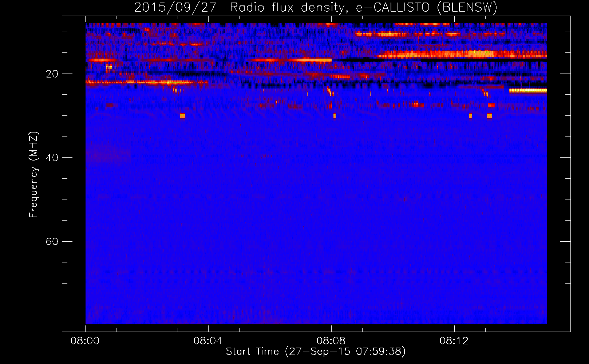Viewport: 589px width, 364px height.
Task: Click the '60' frequency tick label
Action: coord(52,242)
